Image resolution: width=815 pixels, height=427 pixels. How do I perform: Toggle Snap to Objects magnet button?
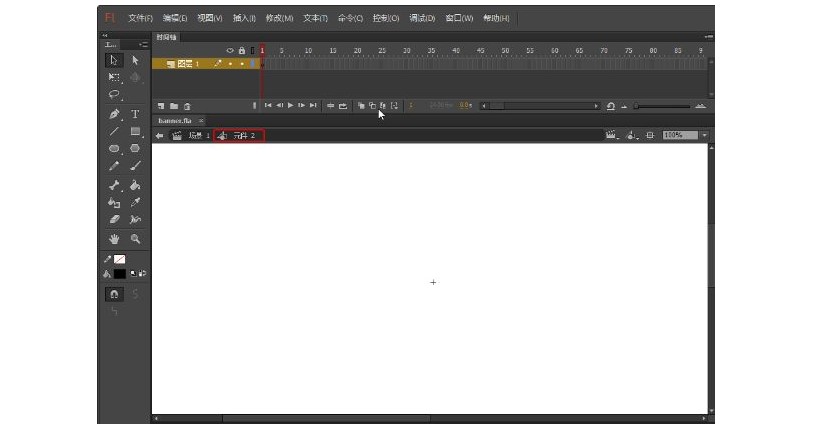click(x=114, y=294)
